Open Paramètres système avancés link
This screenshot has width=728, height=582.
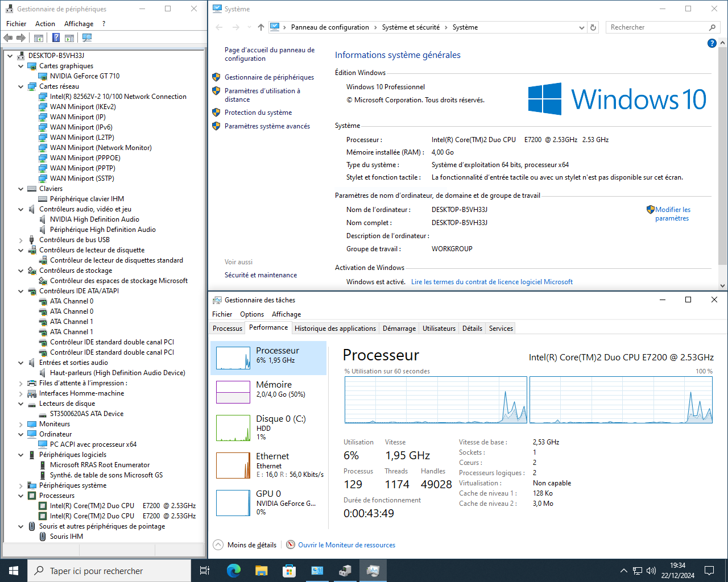(x=267, y=126)
